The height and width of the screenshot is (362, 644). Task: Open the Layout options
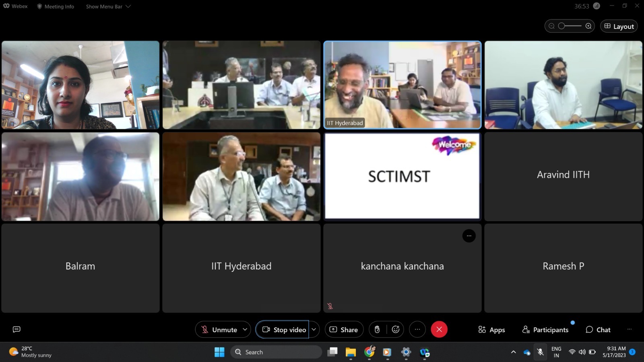(x=619, y=26)
